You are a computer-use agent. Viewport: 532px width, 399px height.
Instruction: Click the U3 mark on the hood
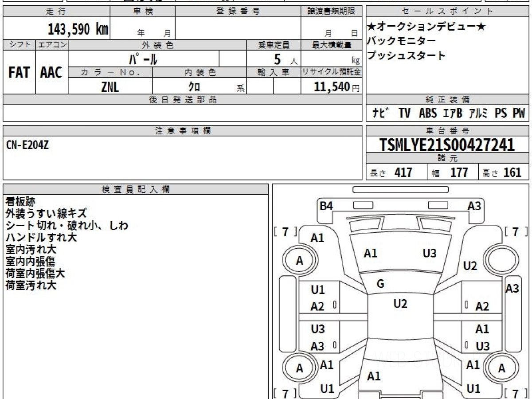[x=429, y=253]
